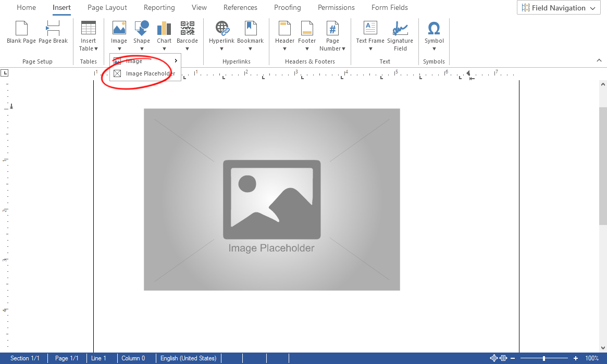Switch to the View tab

pyautogui.click(x=199, y=7)
